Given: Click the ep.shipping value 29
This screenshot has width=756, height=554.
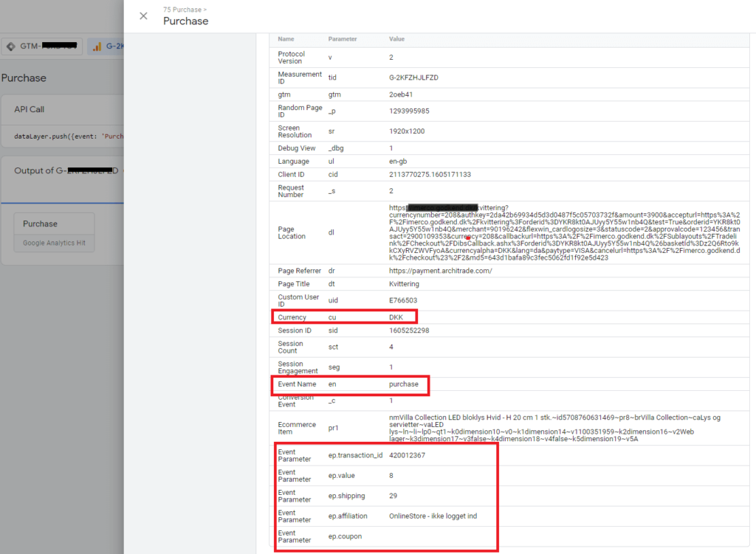Looking at the screenshot, I should coord(393,496).
